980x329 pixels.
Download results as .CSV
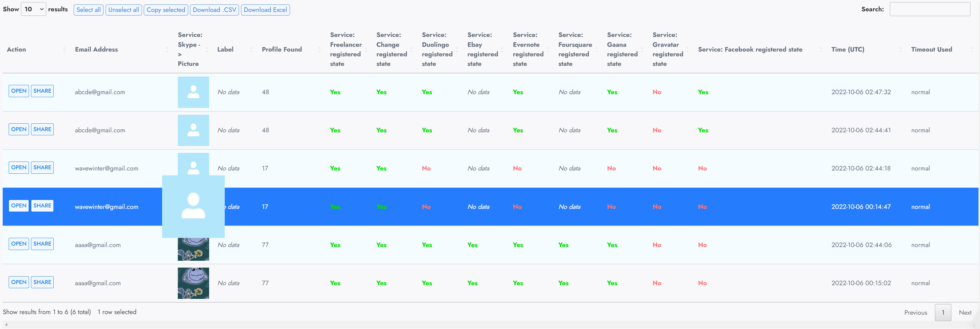coord(214,10)
